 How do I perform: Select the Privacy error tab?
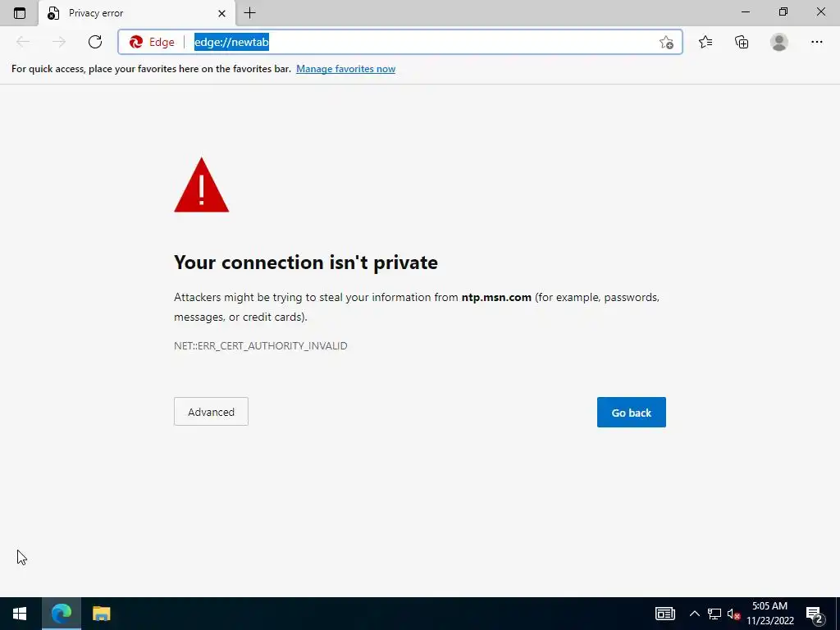point(137,13)
